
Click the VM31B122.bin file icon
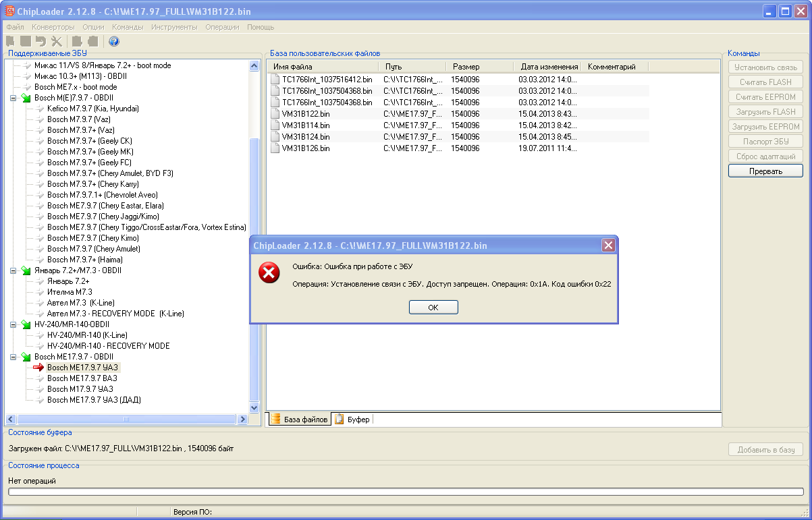point(275,114)
